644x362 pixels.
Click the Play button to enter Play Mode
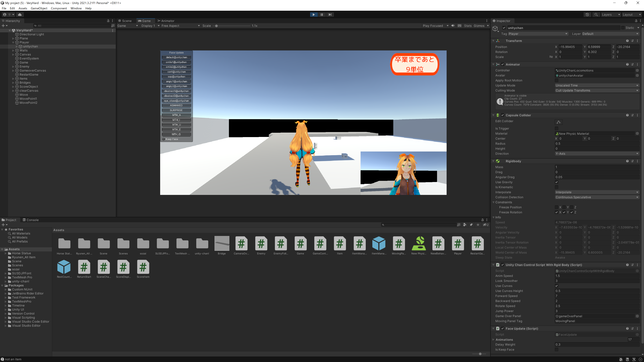[313, 14]
